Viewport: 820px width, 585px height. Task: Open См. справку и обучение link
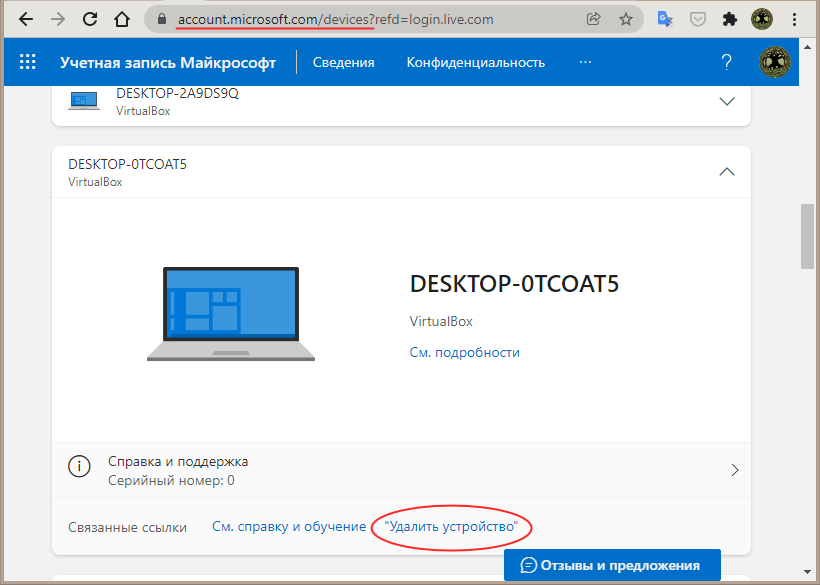tap(289, 526)
